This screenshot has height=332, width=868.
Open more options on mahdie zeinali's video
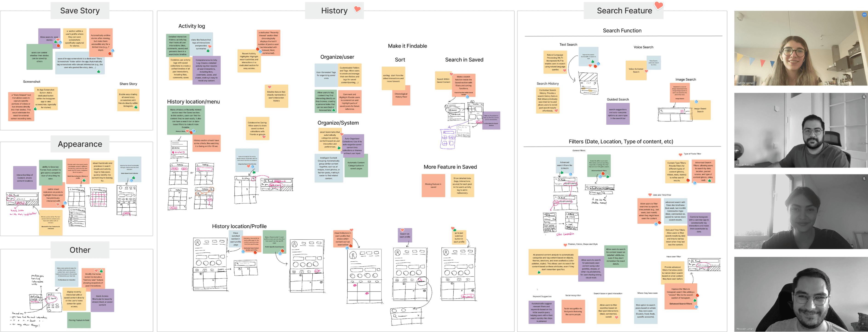tap(864, 15)
